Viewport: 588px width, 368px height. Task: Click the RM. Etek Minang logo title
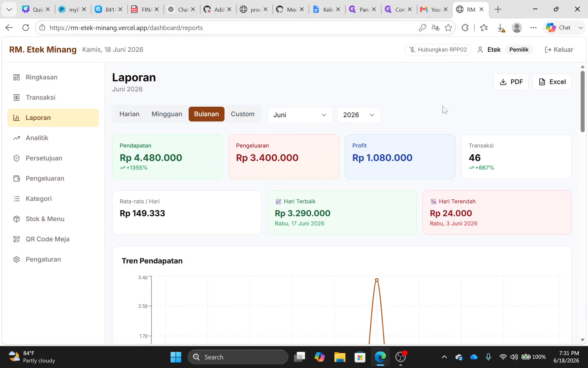pyautogui.click(x=43, y=50)
